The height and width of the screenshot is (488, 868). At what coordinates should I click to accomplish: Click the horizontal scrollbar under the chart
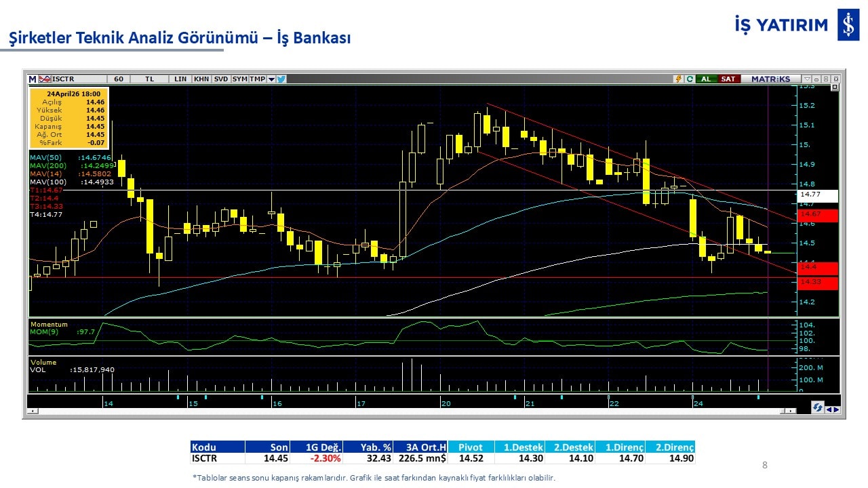[x=407, y=411]
